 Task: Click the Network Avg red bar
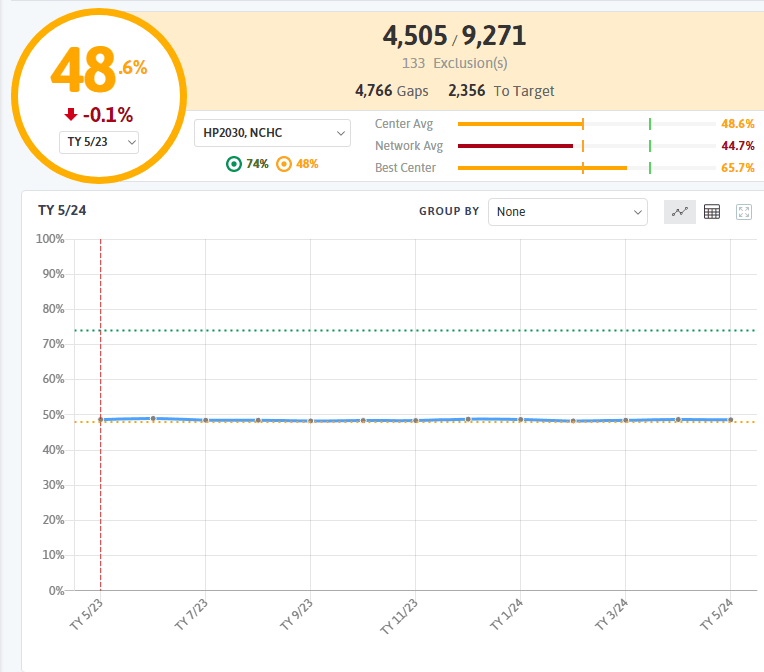[515, 146]
